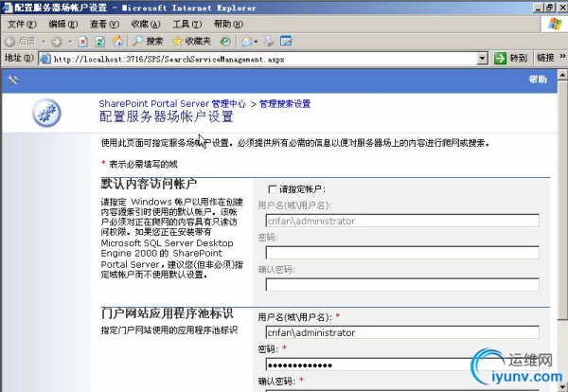Viewport: 568px width, 392px height.
Task: Open the 文件(F) menu
Action: (22, 25)
